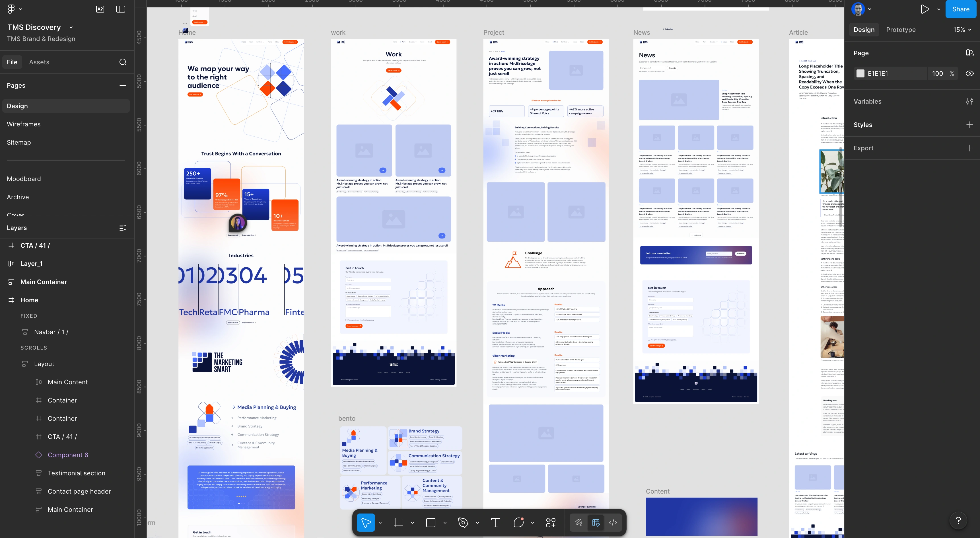Switch to the Assets tab

click(x=39, y=62)
